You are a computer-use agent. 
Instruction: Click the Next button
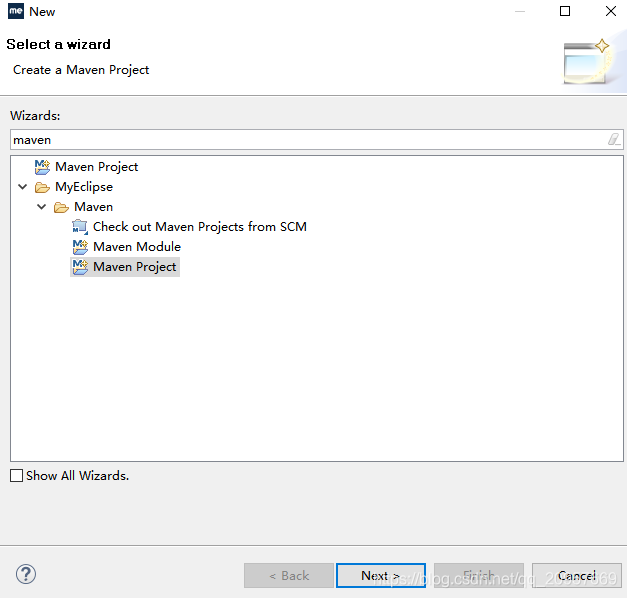(x=381, y=576)
